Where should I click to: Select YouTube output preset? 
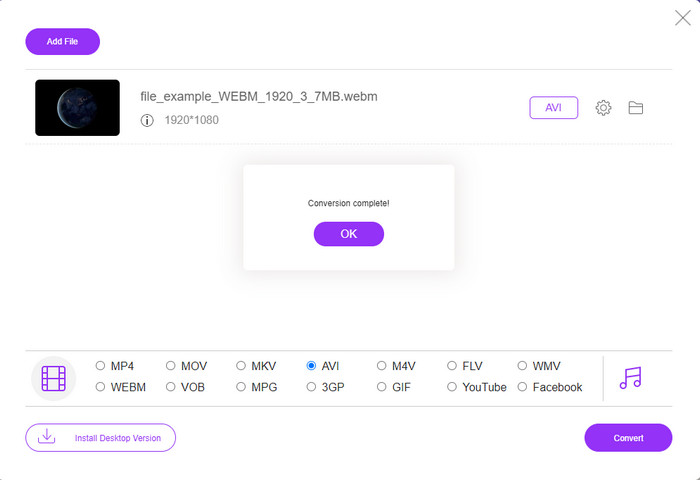tap(453, 387)
